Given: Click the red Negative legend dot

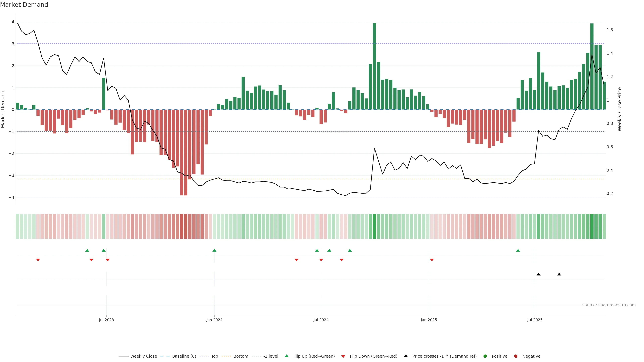Looking at the screenshot, I should point(516,356).
